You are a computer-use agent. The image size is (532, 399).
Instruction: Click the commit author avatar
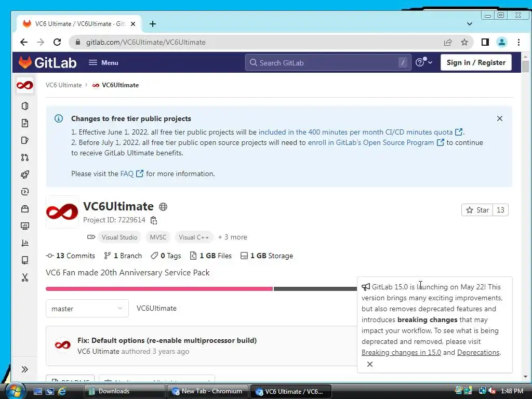point(63,345)
